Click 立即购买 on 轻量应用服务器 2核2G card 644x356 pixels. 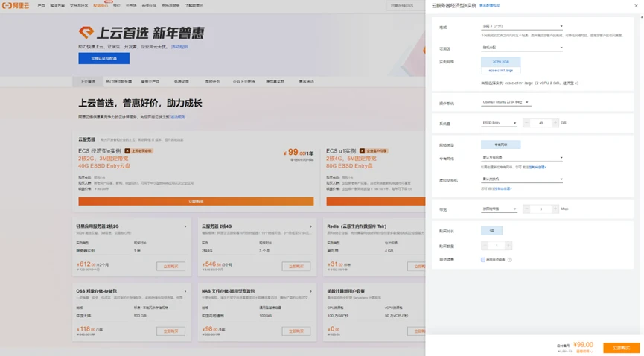tap(170, 267)
